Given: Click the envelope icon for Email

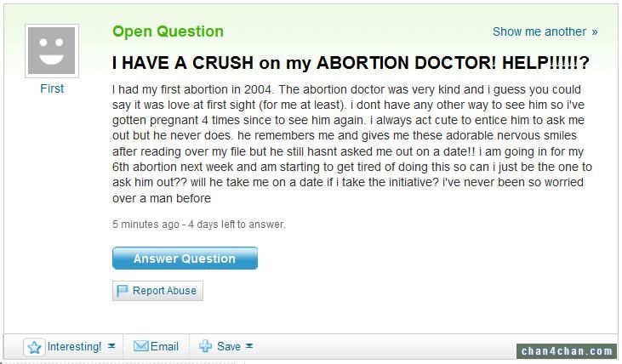Looking at the screenshot, I should (141, 346).
